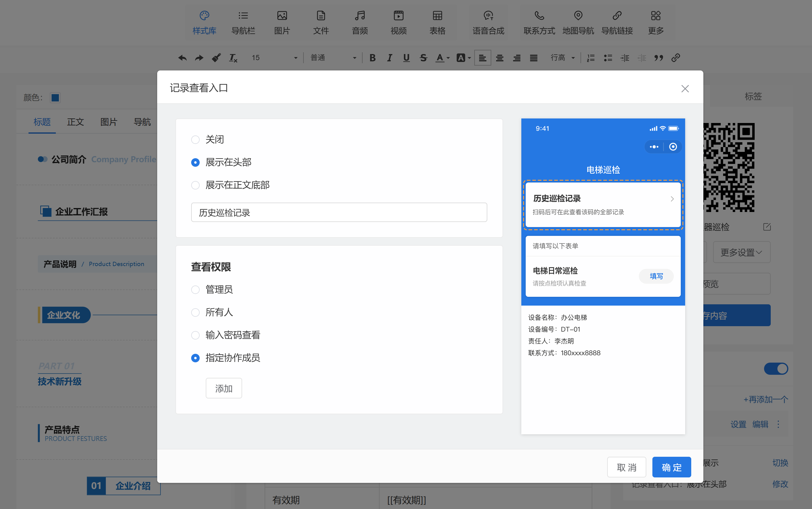The width and height of the screenshot is (812, 509).
Task: Switch to the 正文 tab
Action: point(75,122)
